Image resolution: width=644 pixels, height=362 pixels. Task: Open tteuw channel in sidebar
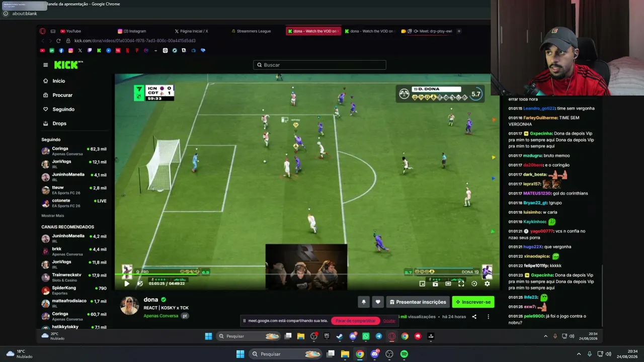tap(74, 190)
